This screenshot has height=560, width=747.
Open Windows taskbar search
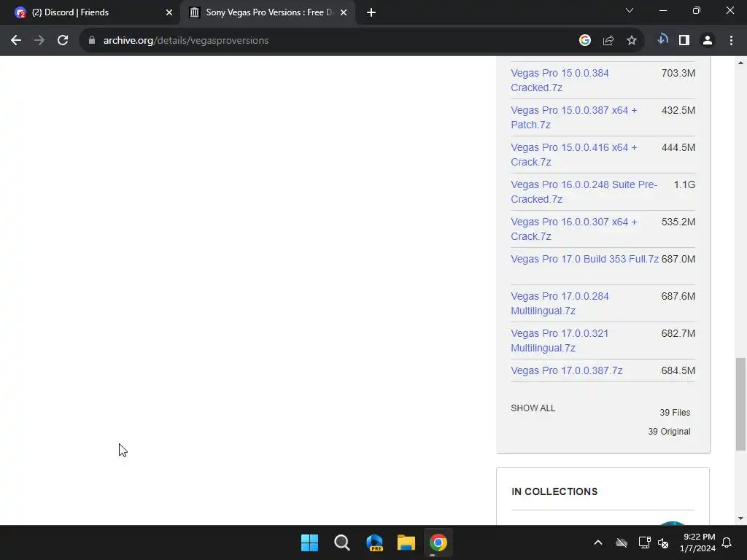pos(341,542)
